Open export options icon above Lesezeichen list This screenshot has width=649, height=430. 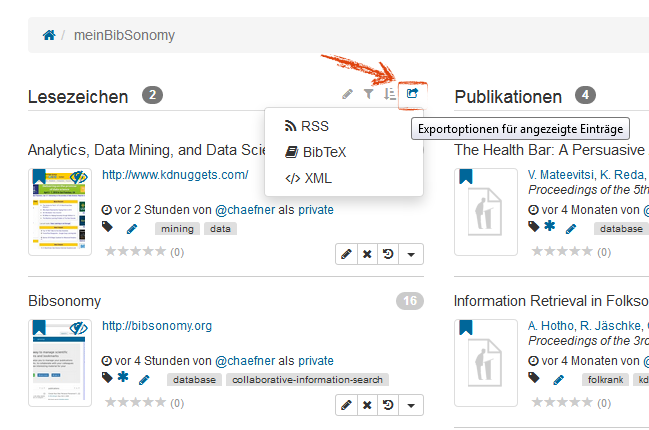[412, 94]
